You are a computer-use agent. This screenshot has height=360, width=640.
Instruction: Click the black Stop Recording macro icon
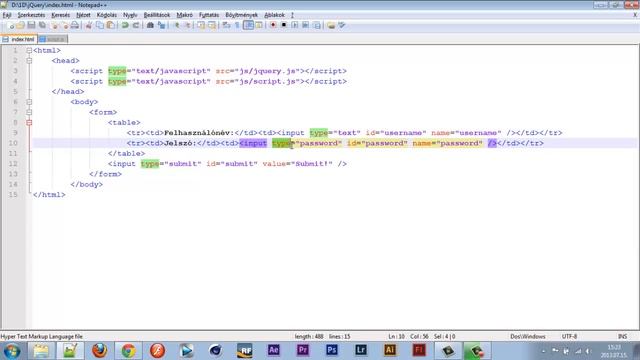coord(284,25)
